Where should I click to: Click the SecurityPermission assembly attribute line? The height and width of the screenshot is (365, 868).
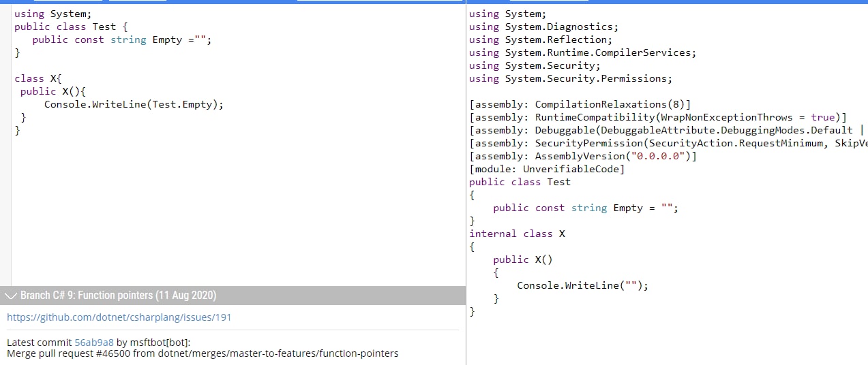tap(668, 143)
